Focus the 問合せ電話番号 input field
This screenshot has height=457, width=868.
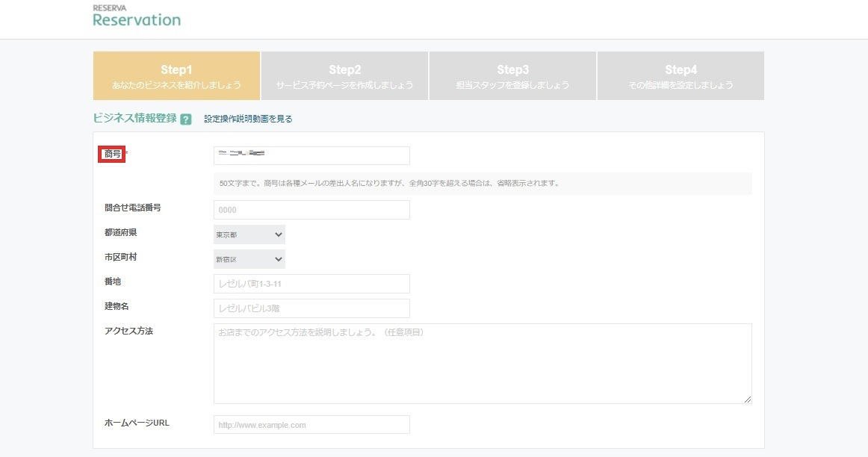tap(311, 210)
